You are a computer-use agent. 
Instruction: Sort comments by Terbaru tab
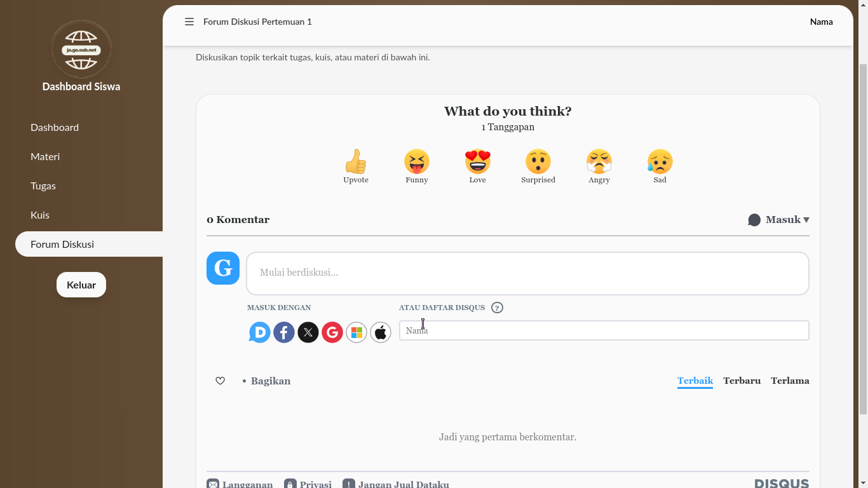[742, 381]
